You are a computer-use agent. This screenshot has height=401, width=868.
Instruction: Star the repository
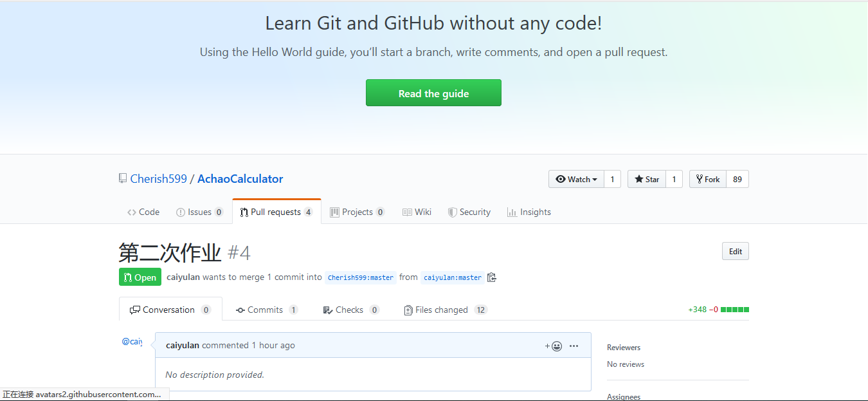click(646, 179)
